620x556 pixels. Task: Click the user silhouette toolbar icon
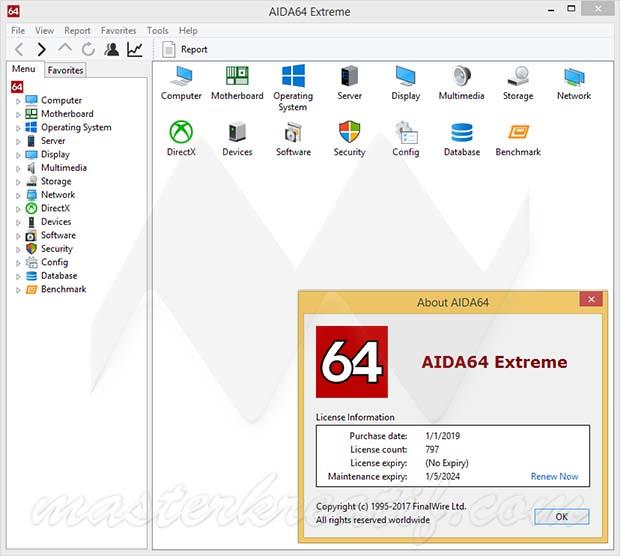click(x=112, y=49)
